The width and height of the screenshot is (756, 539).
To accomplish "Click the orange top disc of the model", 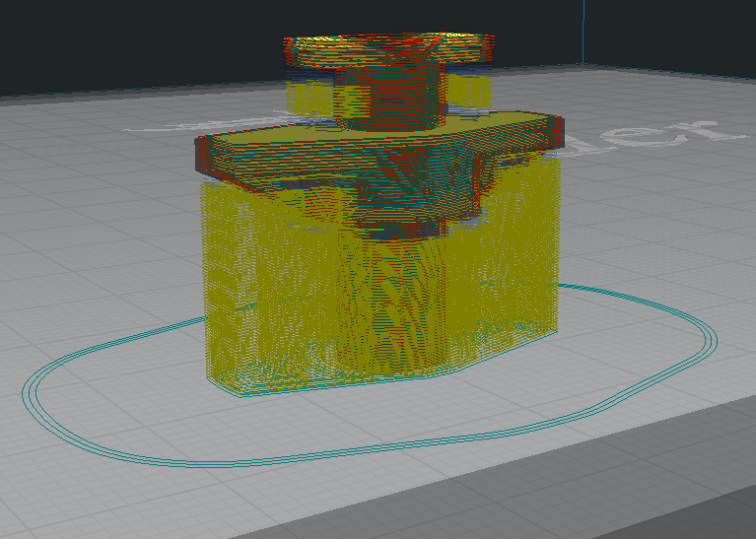I will [388, 48].
